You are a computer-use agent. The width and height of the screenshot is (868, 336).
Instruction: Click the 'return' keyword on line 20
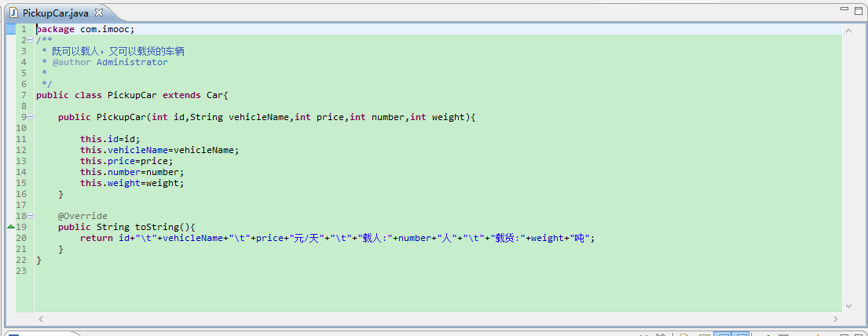click(97, 238)
